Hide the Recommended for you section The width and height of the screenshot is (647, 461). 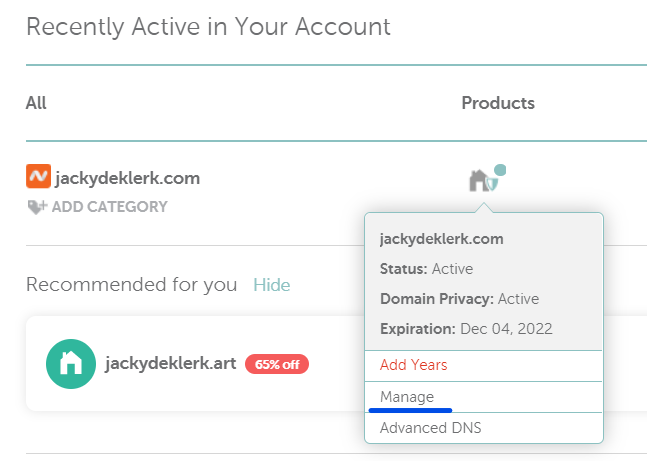click(272, 285)
